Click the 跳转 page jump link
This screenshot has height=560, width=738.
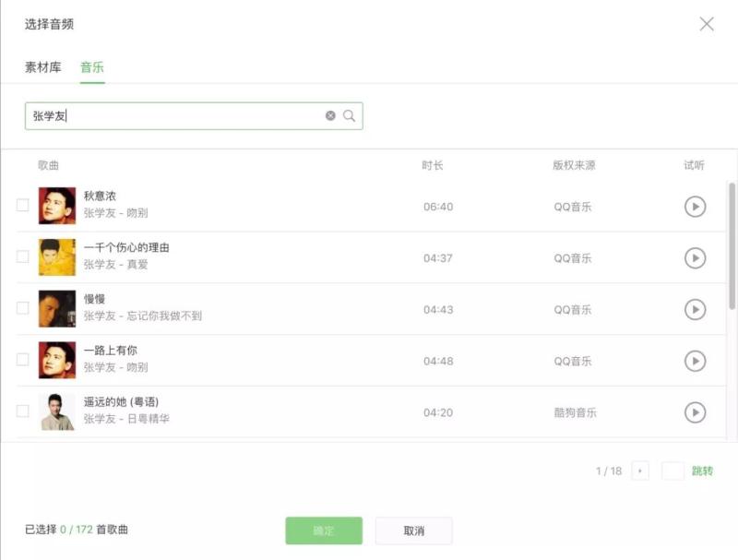point(702,471)
